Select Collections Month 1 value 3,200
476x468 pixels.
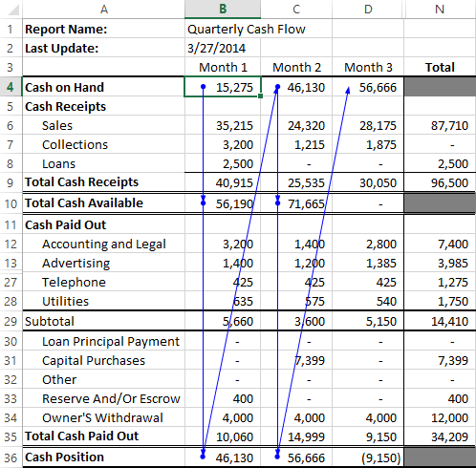[223, 144]
